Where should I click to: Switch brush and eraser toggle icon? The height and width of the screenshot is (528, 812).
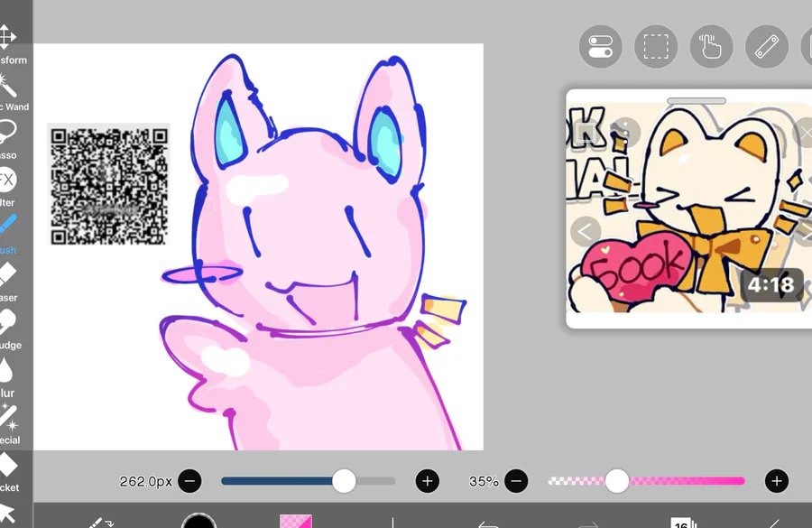point(100,523)
